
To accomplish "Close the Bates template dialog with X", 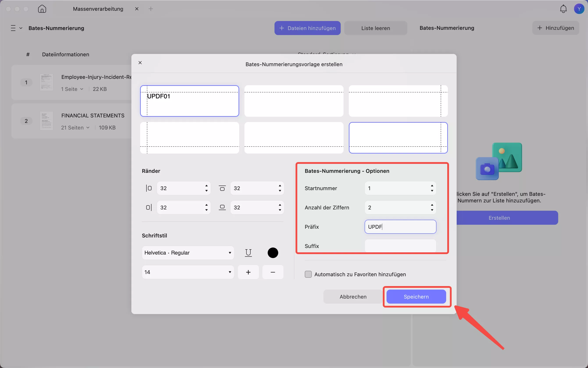I will pyautogui.click(x=140, y=63).
